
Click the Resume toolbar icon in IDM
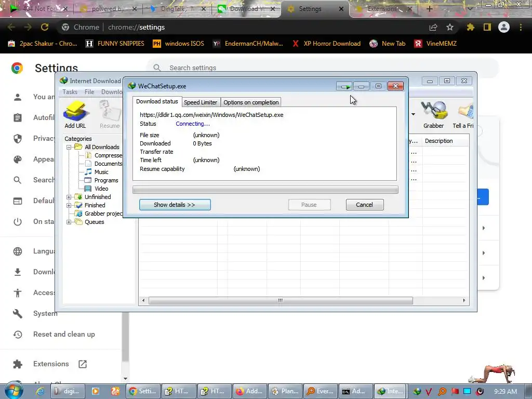point(110,114)
